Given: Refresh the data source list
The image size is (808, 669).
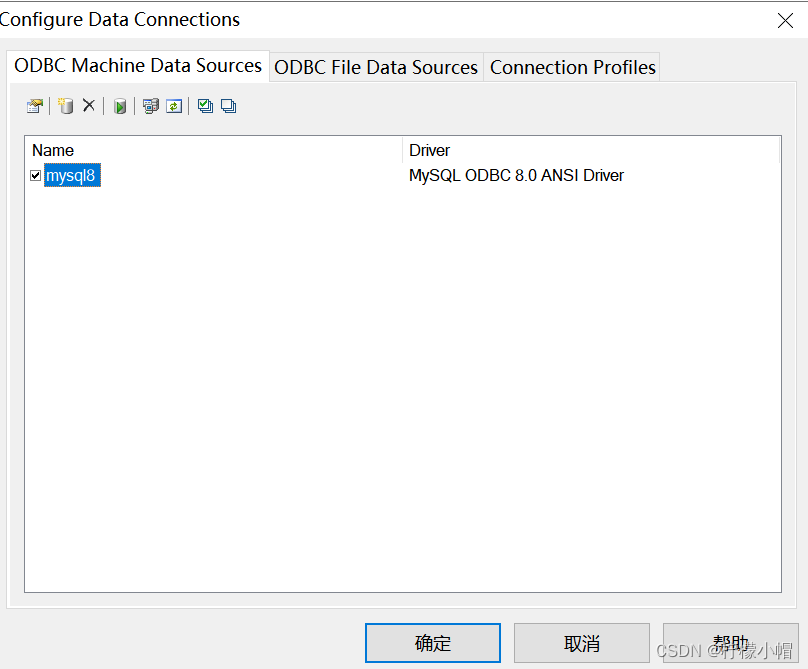Looking at the screenshot, I should coord(174,106).
